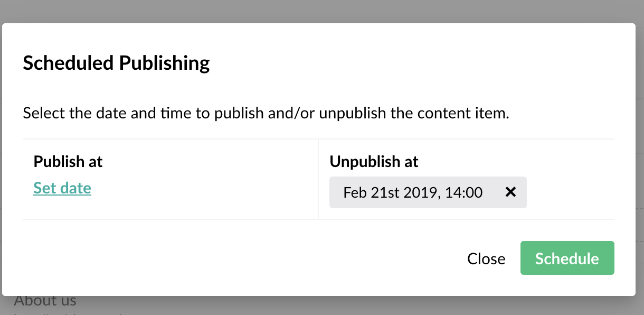Image resolution: width=644 pixels, height=315 pixels.
Task: Click the Set date link under Publish at
Action: point(62,188)
